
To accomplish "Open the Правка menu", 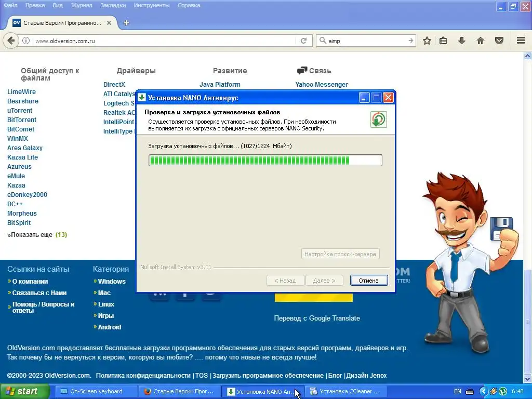I will [x=35, y=5].
